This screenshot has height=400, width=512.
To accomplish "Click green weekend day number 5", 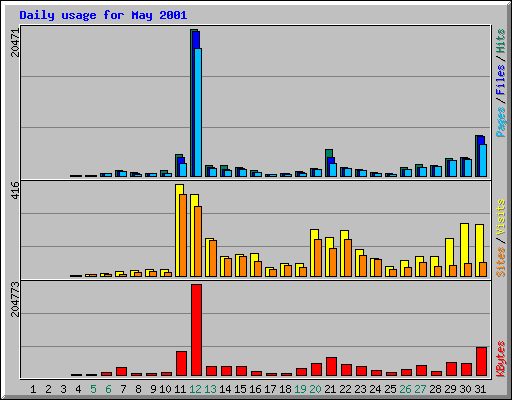I will click(x=93, y=389).
